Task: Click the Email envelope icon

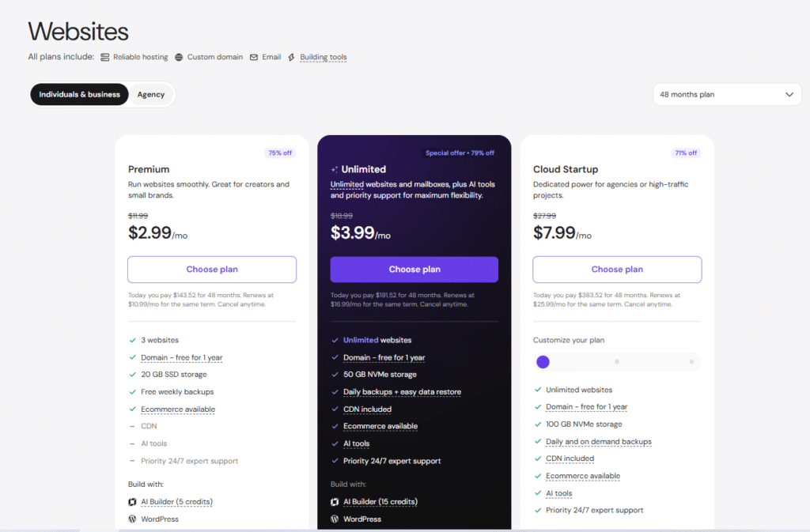Action: [x=254, y=57]
